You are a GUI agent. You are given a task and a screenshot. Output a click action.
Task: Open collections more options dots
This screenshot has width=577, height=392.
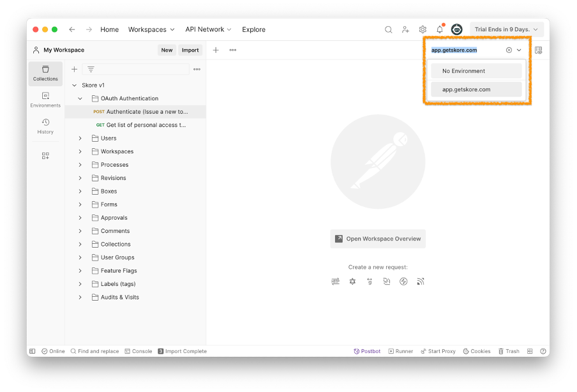click(x=197, y=69)
